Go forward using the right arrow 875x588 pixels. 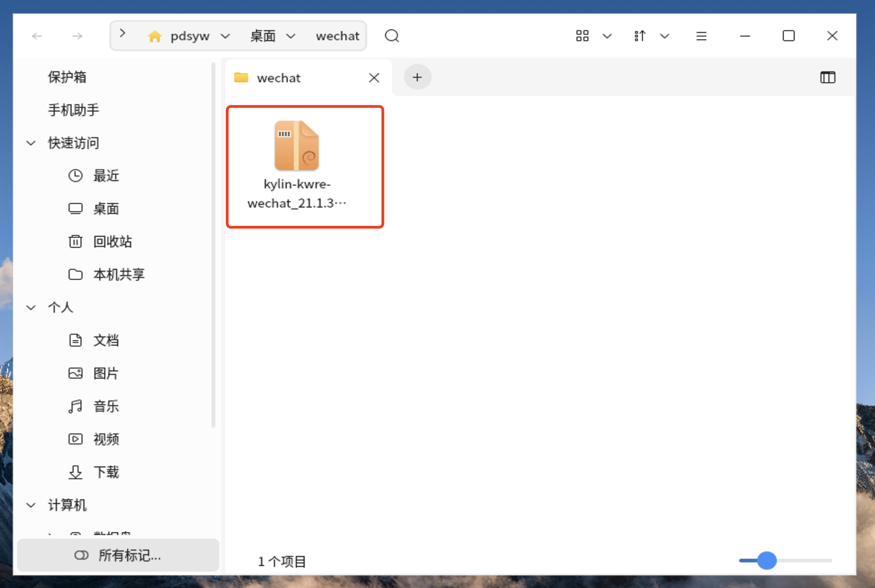[x=77, y=36]
